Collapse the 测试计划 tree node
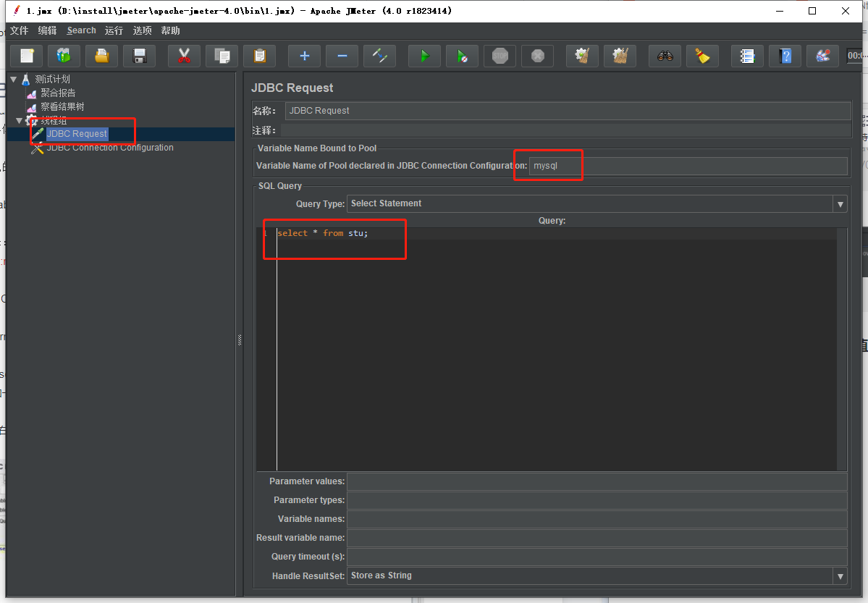 point(14,79)
